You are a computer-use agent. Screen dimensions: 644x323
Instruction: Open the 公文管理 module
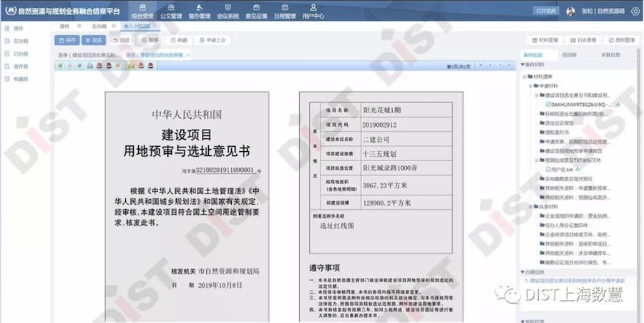pos(171,11)
